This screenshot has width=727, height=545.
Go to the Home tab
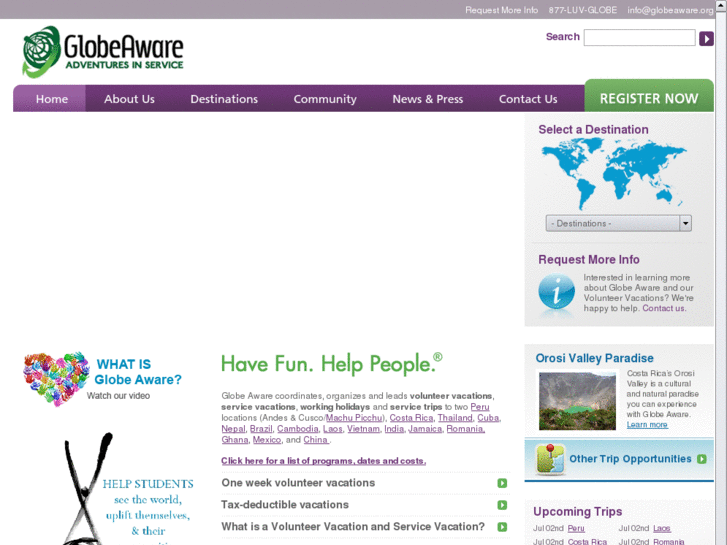(x=52, y=99)
